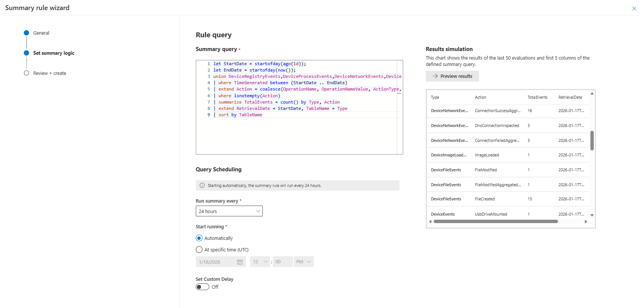Screen dimensions: 644x308
Task: Open the AM/PM dropdown
Action: click(303, 262)
